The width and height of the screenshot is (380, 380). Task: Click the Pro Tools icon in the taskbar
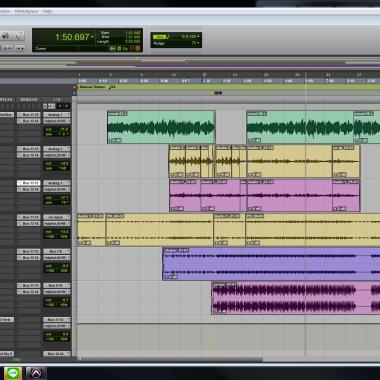(x=36, y=373)
